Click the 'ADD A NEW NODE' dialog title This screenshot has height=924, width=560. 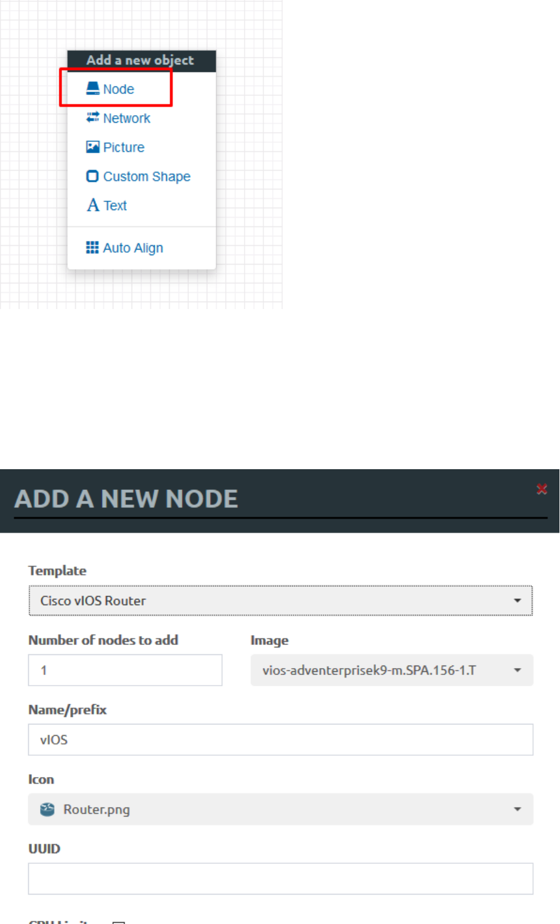[x=126, y=499]
